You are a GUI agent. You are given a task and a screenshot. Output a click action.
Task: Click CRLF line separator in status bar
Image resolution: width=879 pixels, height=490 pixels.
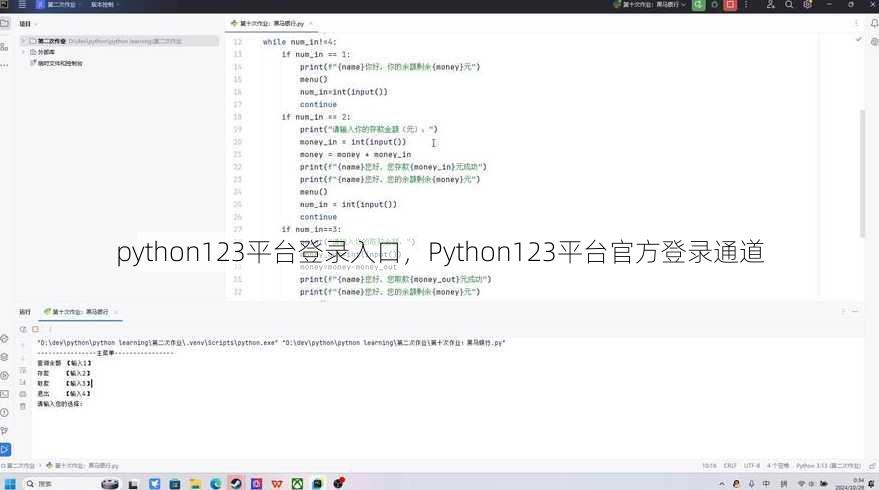730,465
